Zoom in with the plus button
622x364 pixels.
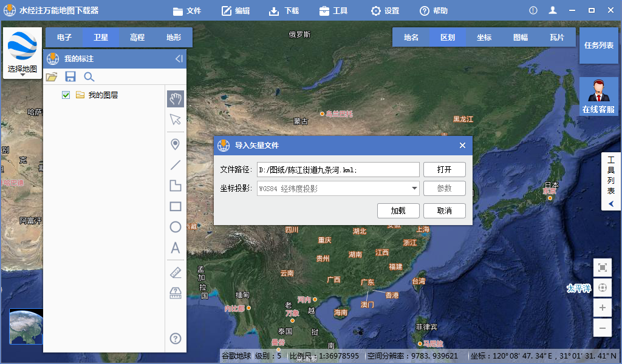tap(602, 308)
